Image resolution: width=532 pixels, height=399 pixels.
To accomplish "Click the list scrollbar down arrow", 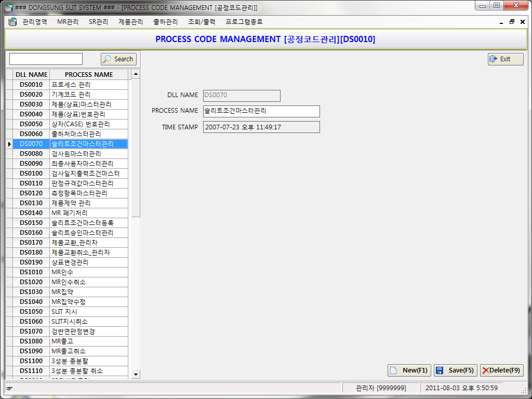I will pos(136,375).
